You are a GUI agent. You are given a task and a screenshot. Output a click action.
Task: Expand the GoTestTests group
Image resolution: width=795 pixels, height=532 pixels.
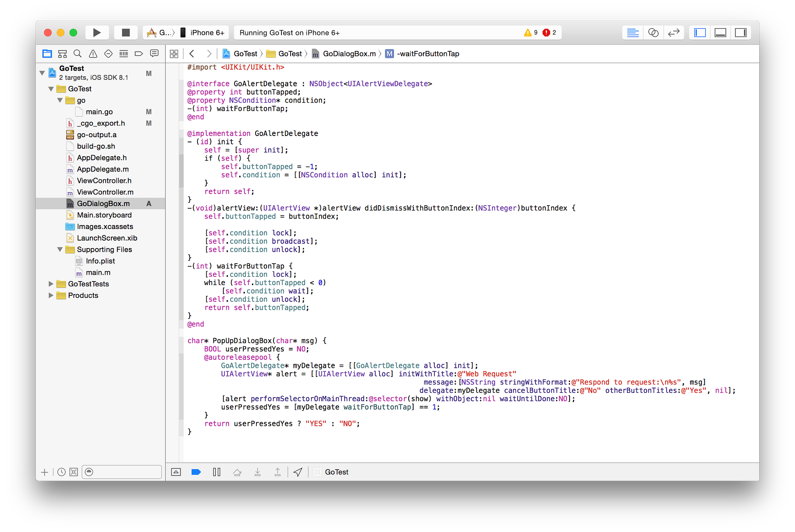pyautogui.click(x=51, y=284)
